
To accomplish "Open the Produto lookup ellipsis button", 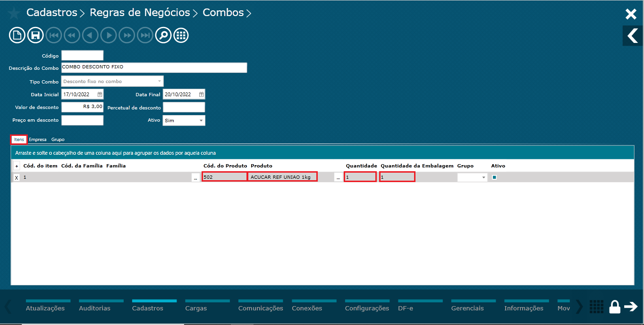I will 338,178.
